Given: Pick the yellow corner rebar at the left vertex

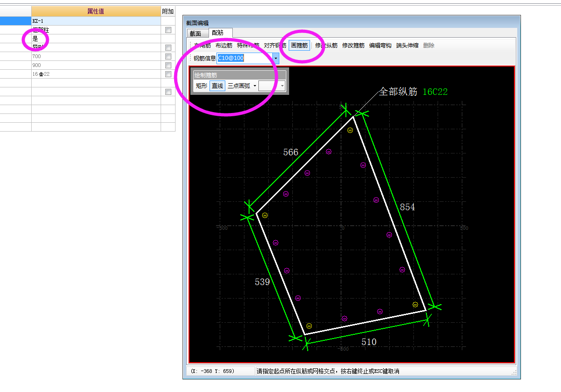Looking at the screenshot, I should click(265, 215).
